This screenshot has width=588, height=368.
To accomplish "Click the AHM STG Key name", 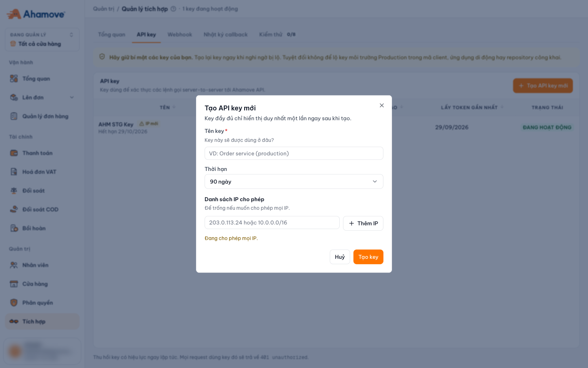I will (116, 124).
